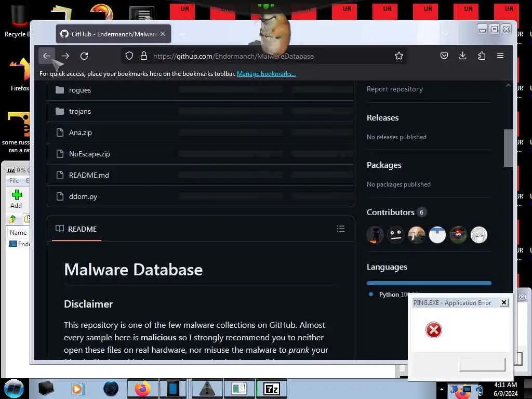Open the media player taskbar icon

point(77,389)
